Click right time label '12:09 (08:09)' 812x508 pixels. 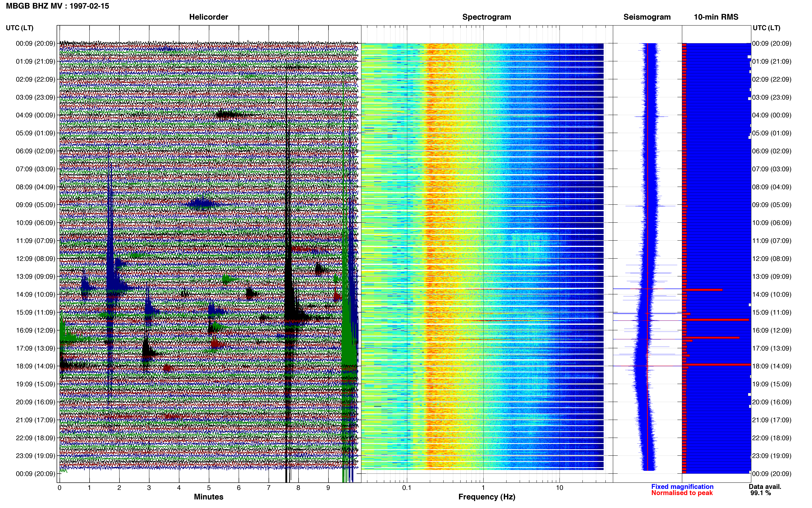772,259
